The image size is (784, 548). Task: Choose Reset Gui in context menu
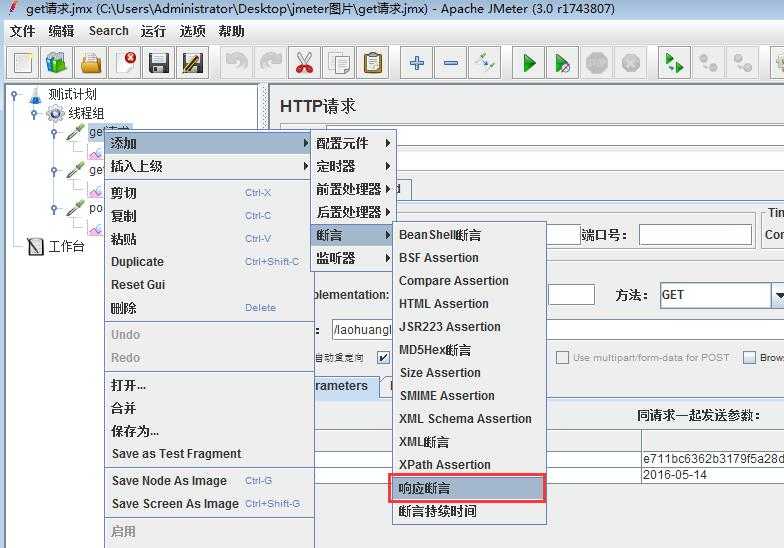tap(208, 284)
